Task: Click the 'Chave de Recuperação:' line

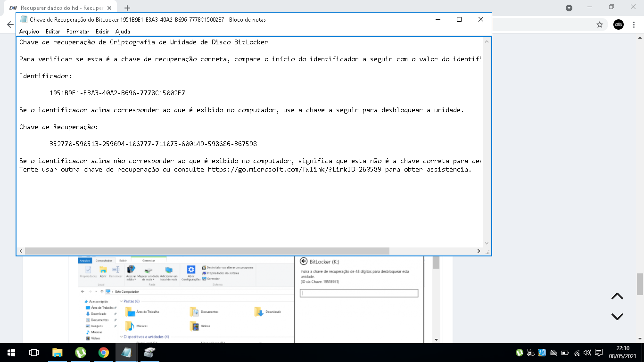Action: click(59, 127)
